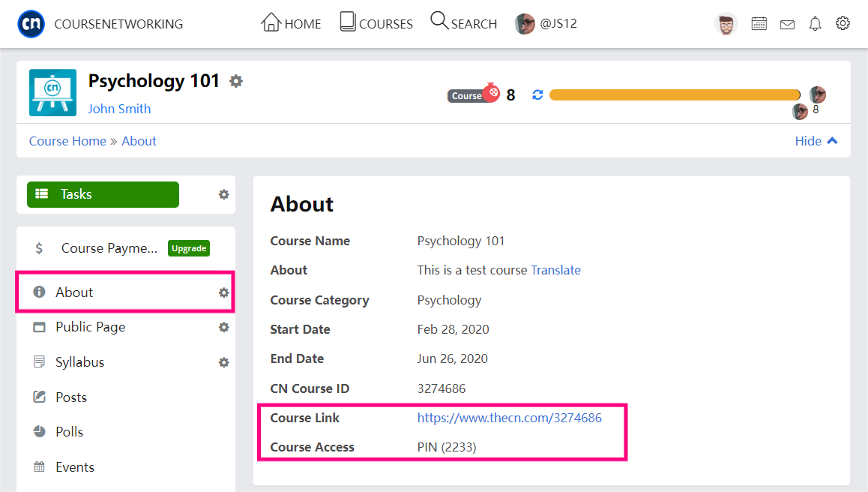Refresh the anar seeds count
Screen dimensions: 868x492
point(537,94)
